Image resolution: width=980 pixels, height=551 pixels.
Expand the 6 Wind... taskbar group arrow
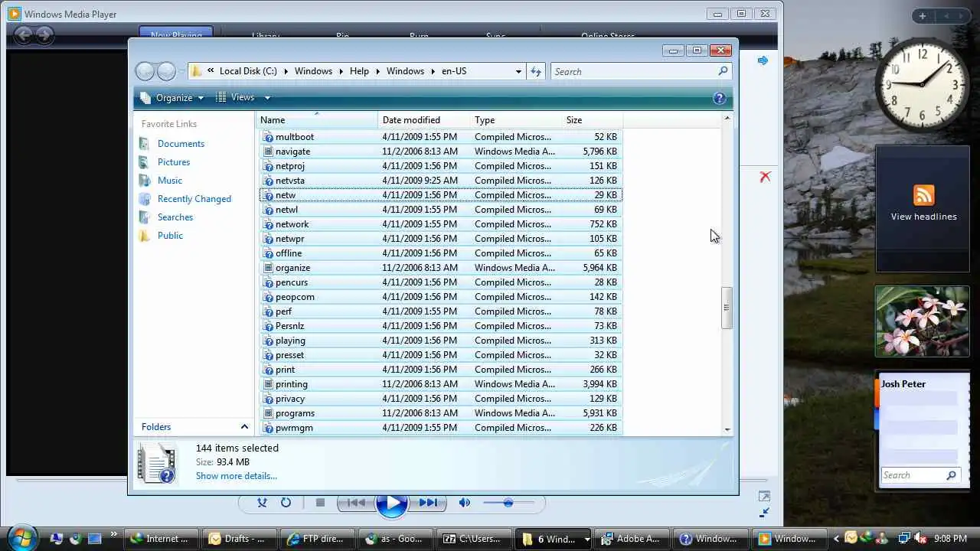[x=586, y=539]
